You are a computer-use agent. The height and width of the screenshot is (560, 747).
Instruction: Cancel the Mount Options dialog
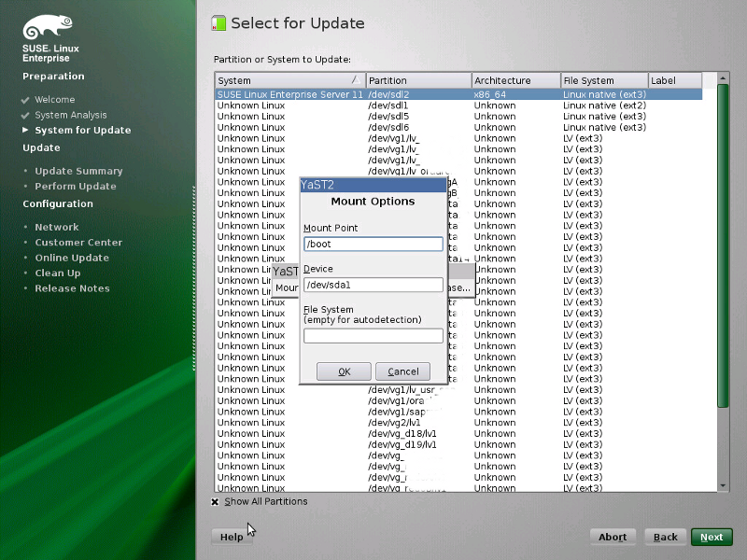point(402,371)
